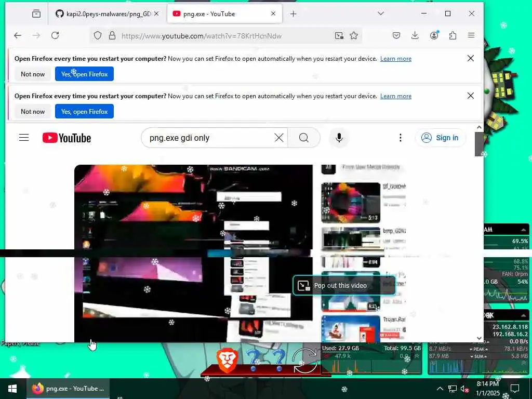Click Yes, open Firefox in first notification
The width and height of the screenshot is (532, 399).
tap(85, 74)
